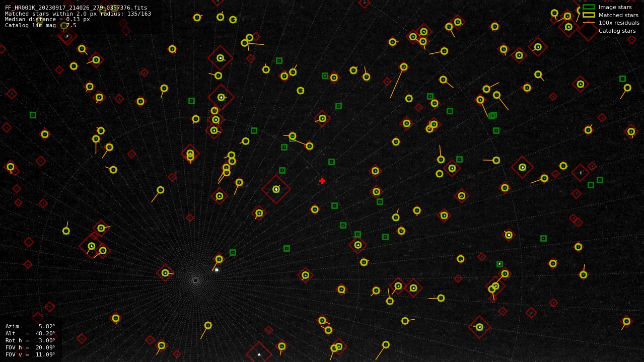Click the 'Catalog stars' legend label
The height and width of the screenshot is (362, 644).
tap(617, 31)
